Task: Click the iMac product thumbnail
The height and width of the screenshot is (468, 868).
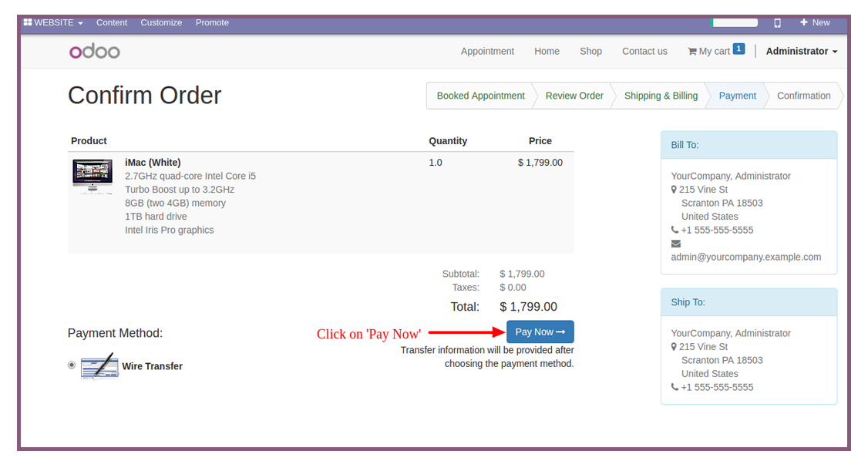Action: click(x=93, y=176)
